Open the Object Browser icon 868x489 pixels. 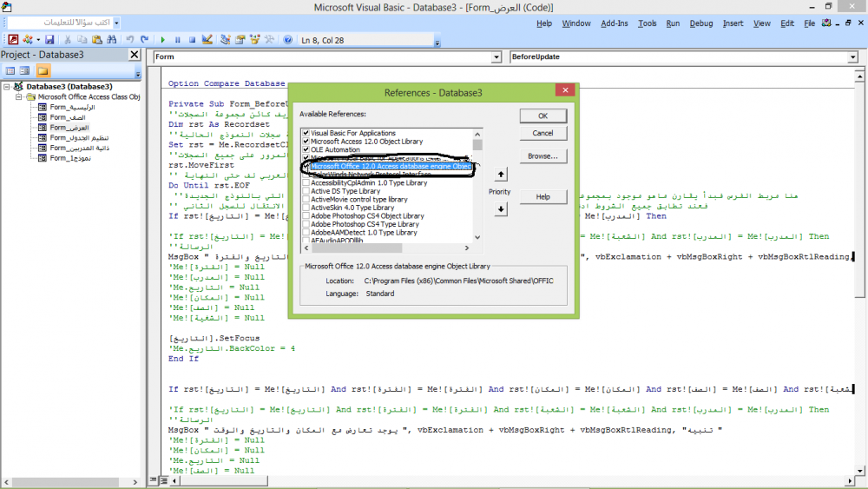tap(254, 39)
